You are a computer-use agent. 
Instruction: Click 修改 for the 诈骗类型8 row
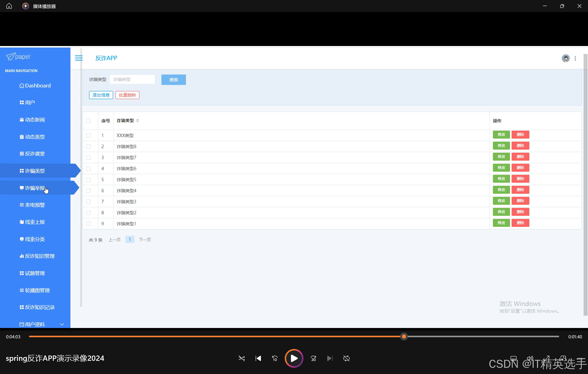501,146
